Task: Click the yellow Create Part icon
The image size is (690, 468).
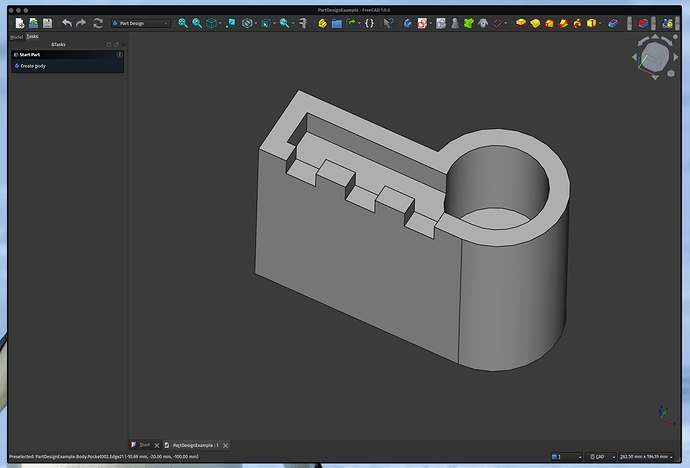Action: 323,23
